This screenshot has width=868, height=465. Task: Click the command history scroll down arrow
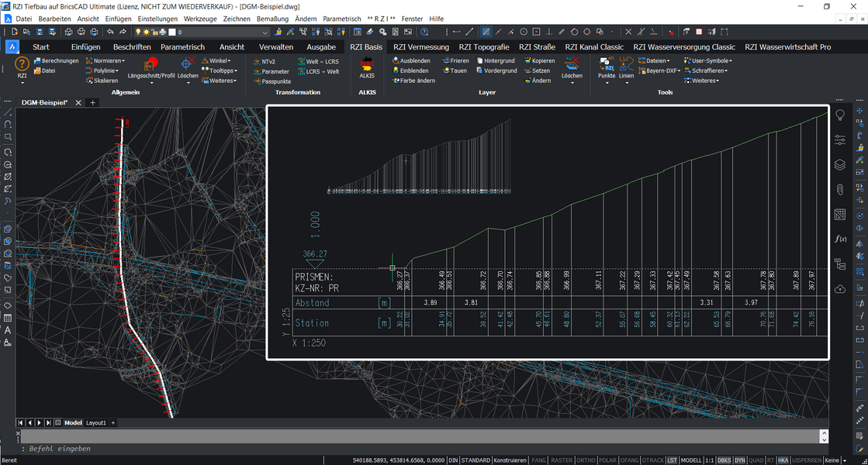[x=825, y=439]
